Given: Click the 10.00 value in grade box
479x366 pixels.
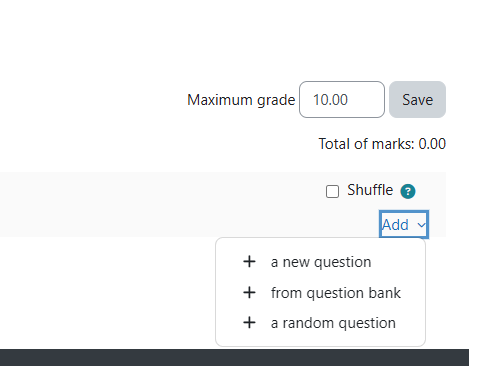Looking at the screenshot, I should click(330, 100).
